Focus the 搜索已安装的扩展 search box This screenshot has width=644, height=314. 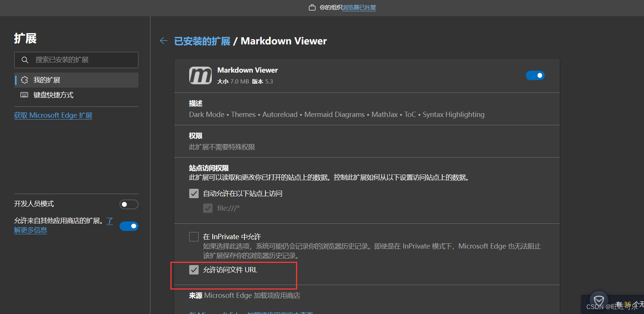76,60
